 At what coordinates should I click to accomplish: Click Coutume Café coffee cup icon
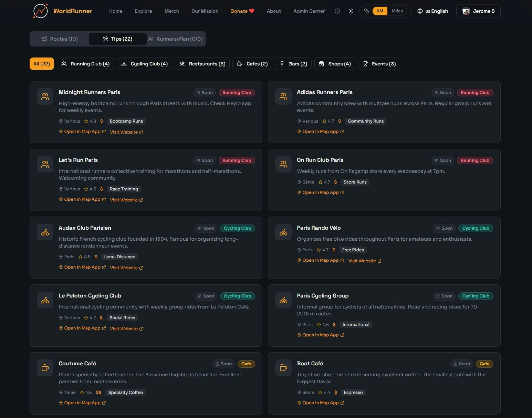coord(45,368)
